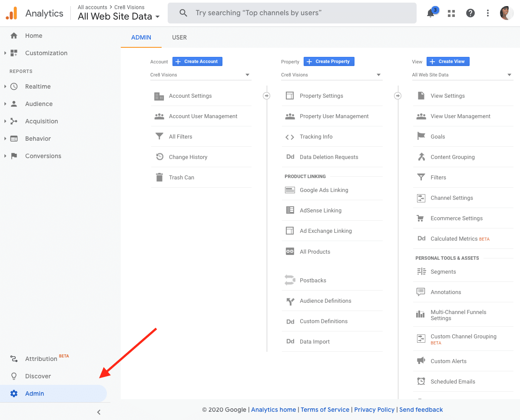Click the Admin gear icon
The width and height of the screenshot is (520, 420).
14,394
